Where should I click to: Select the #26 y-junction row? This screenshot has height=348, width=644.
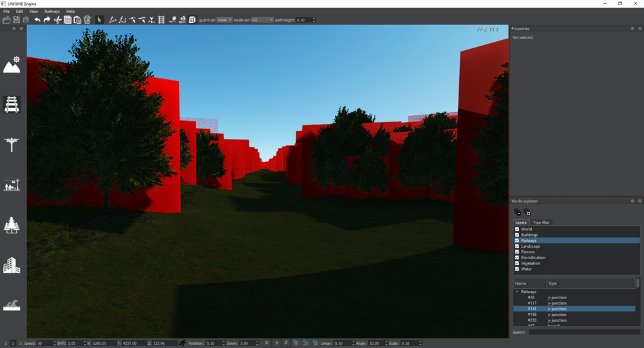tap(574, 298)
